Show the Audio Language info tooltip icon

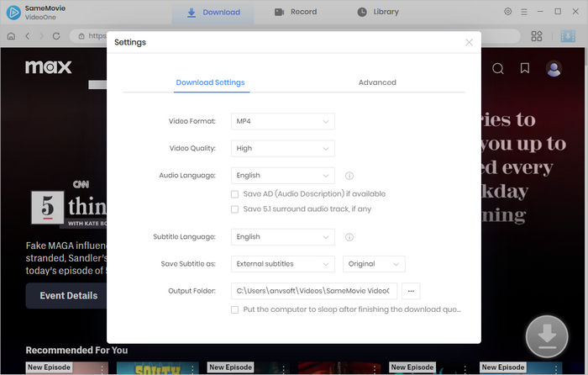pos(349,176)
